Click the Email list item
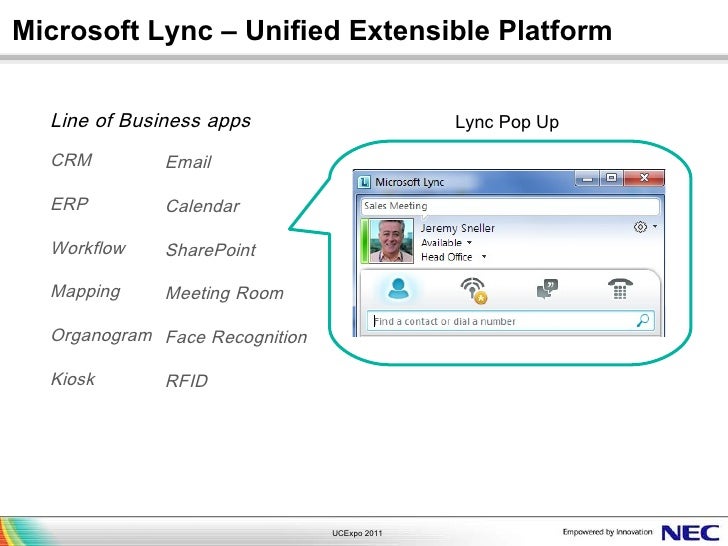Viewport: 728px width, 546px height. [x=188, y=162]
